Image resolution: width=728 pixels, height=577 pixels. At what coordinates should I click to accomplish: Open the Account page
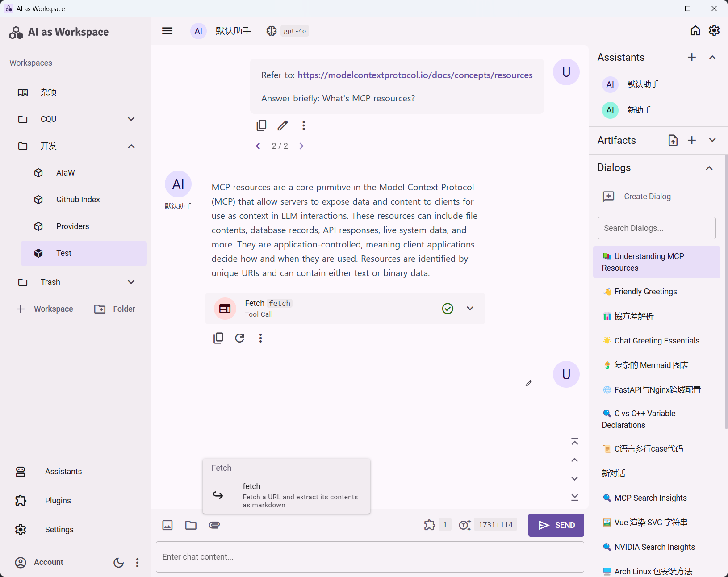(x=39, y=562)
